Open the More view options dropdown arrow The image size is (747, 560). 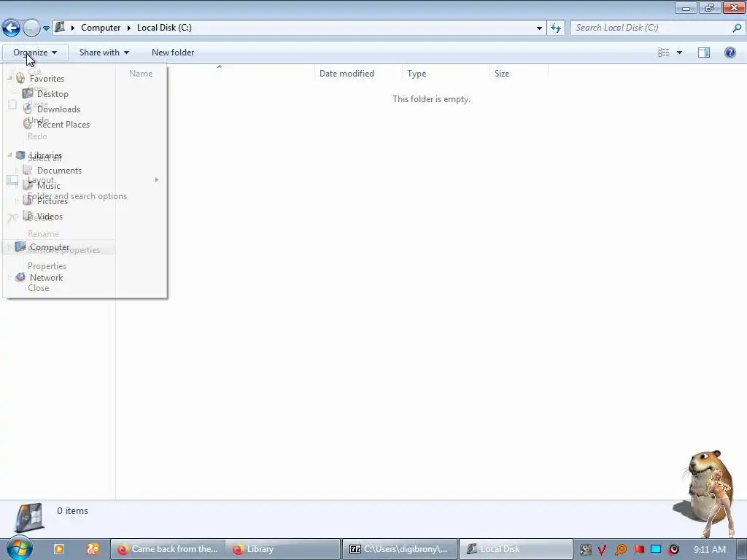(679, 52)
